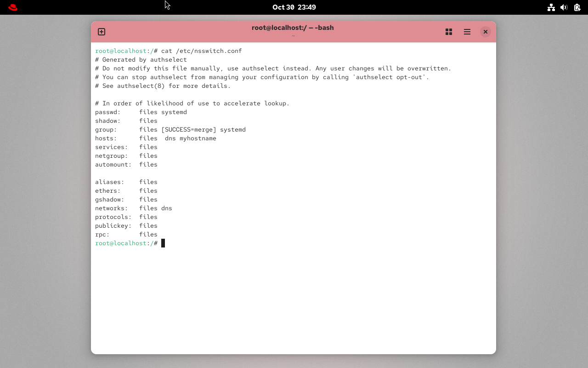
Task: Click the blinking terminal cursor block
Action: tap(163, 243)
